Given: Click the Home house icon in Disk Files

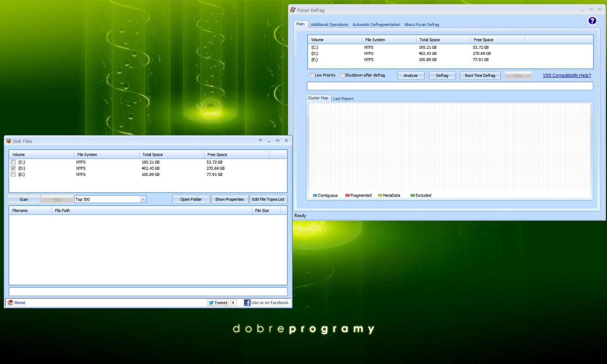Looking at the screenshot, I should point(10,303).
